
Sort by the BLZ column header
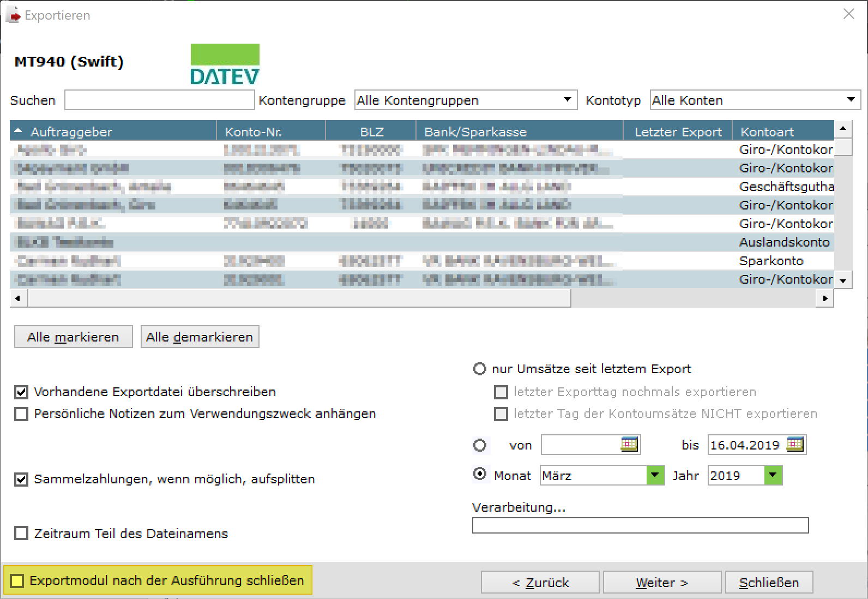tap(371, 131)
